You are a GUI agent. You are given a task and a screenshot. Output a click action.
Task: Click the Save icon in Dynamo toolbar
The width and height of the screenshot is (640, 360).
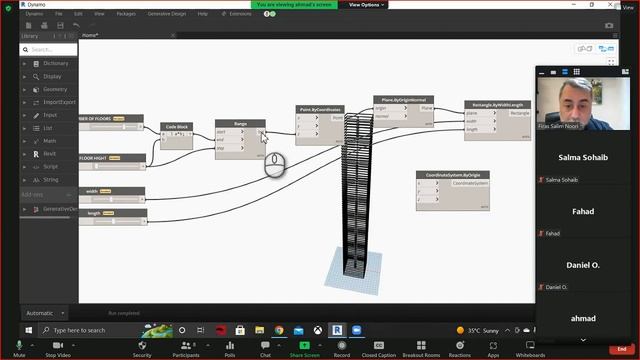[x=60, y=26]
